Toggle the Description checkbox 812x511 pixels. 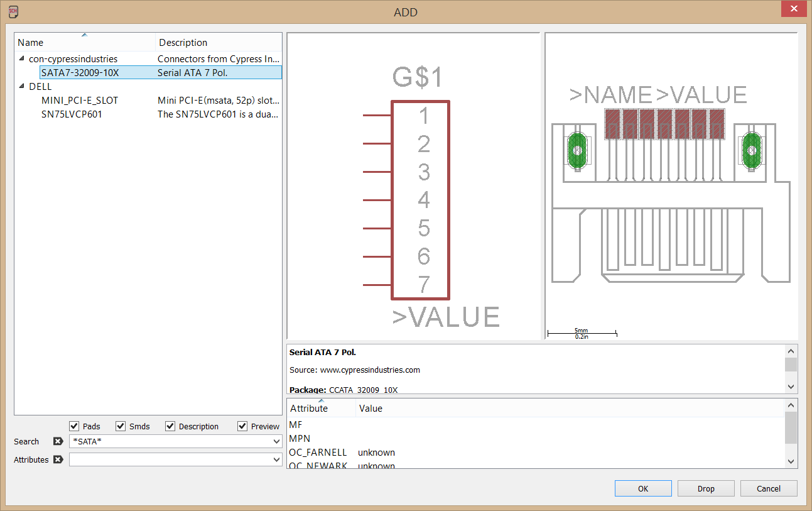click(x=170, y=426)
